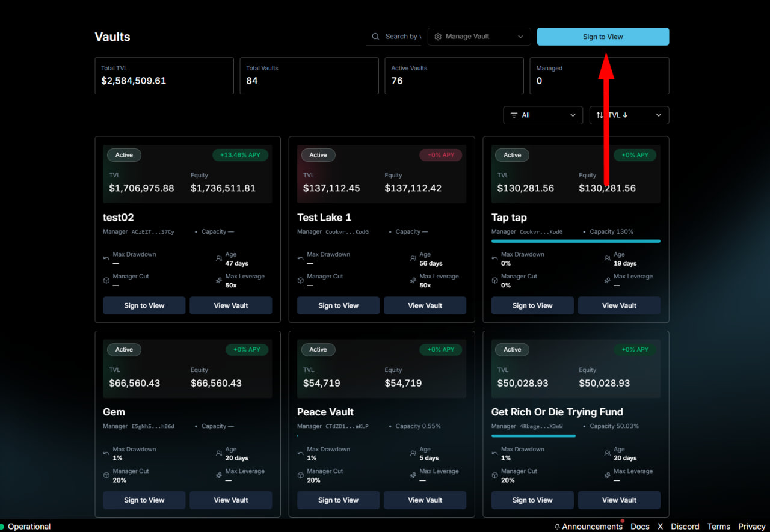Viewport: 770px width, 532px height.
Task: Click Get Rich Or Die Trying Fund capacity bar
Action: click(534, 436)
